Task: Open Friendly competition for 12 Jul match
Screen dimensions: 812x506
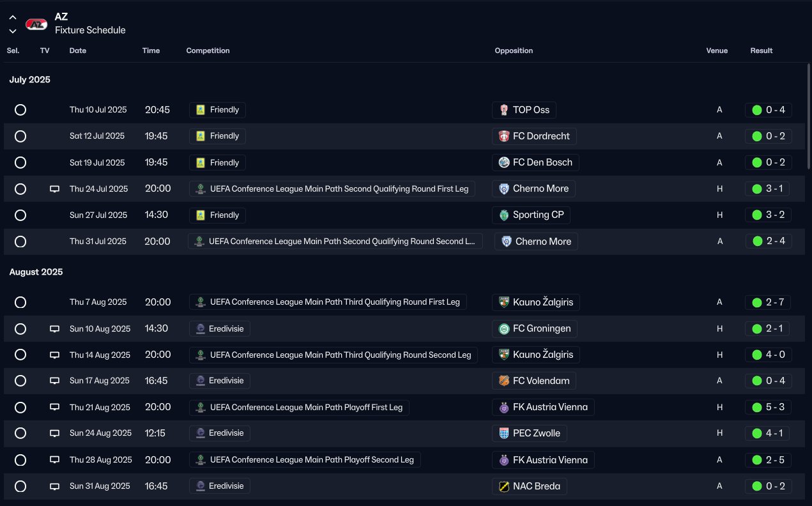Action: click(217, 136)
